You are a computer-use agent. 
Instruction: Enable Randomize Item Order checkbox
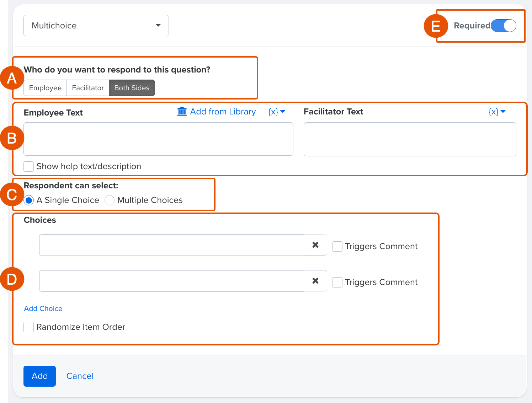click(x=29, y=327)
